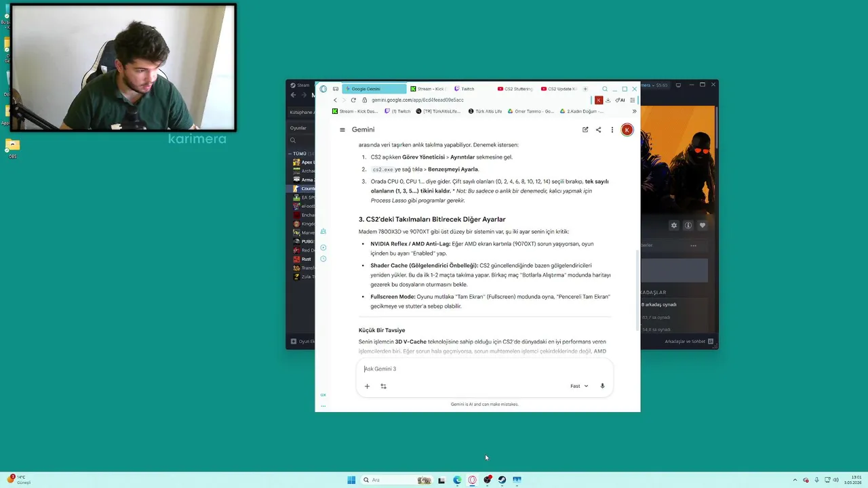The height and width of the screenshot is (488, 868).
Task: Switch to the CS2 Update YouTube tab
Action: pyautogui.click(x=559, y=89)
